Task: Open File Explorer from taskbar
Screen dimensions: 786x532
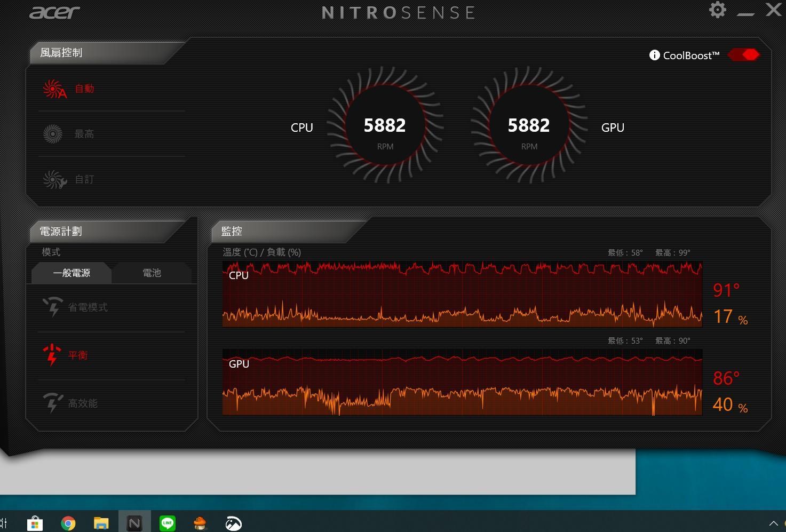Action: [x=101, y=523]
